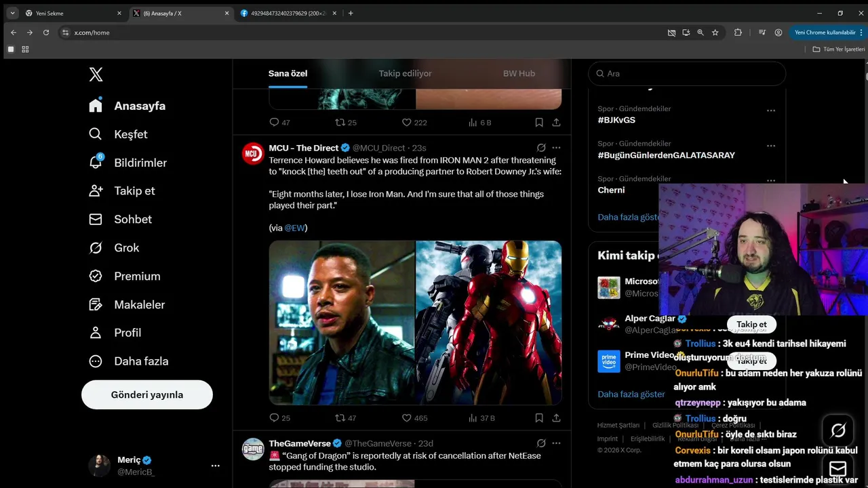Click Daha fazla göster under who to follow
Screen dimensions: 868x488
pos(631,394)
